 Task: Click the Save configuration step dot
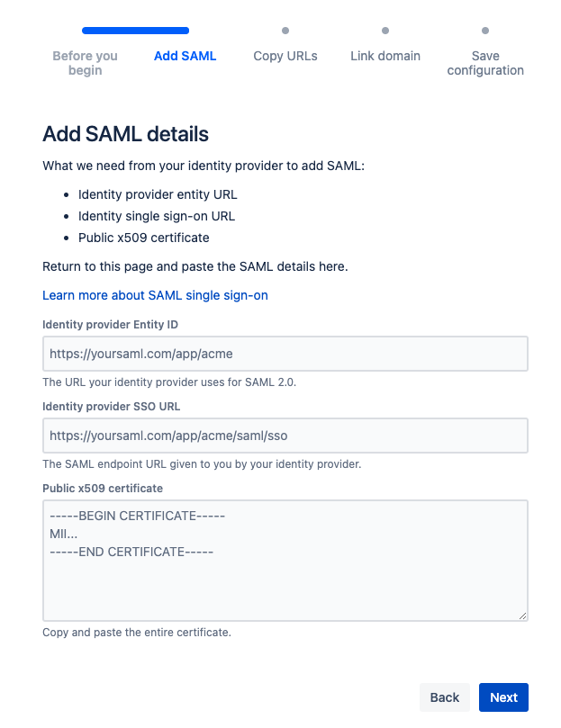(x=485, y=31)
